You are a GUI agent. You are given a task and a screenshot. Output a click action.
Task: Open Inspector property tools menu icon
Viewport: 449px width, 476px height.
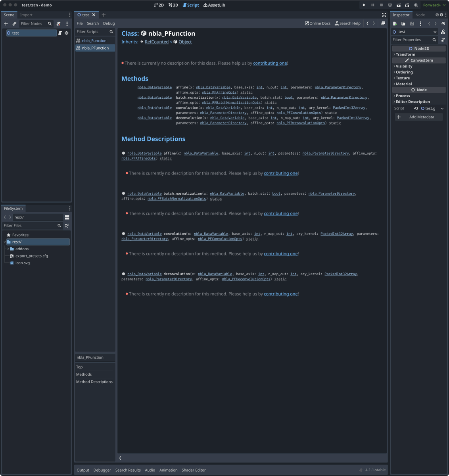[x=443, y=40]
